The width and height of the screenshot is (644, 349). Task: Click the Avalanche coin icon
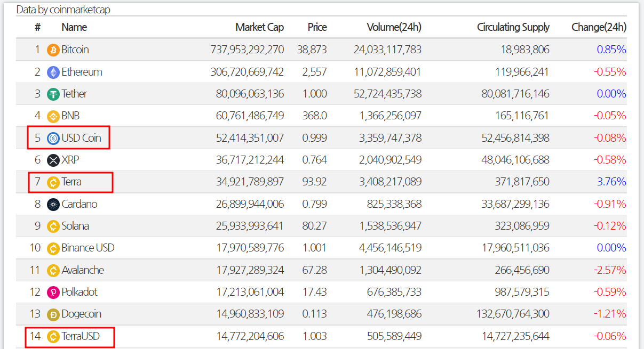point(53,271)
